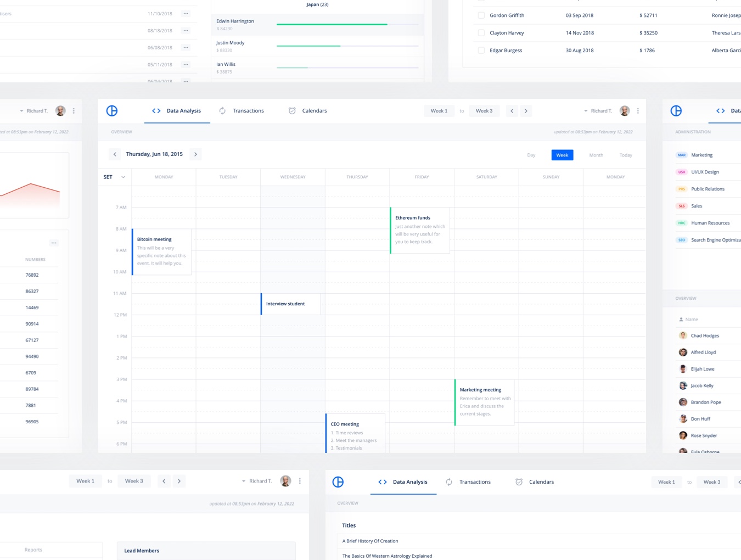
Task: Click logo icon in the bottom Titles window
Action: pyautogui.click(x=338, y=482)
